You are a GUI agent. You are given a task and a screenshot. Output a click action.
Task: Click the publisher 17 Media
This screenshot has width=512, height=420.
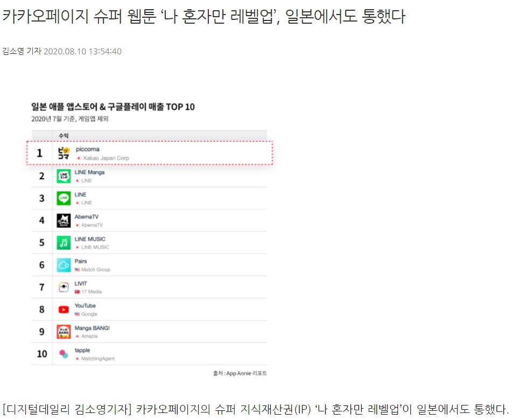92,292
